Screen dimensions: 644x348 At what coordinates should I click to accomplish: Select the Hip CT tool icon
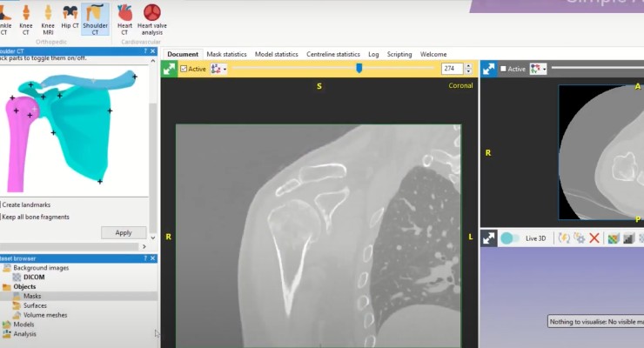[70, 17]
